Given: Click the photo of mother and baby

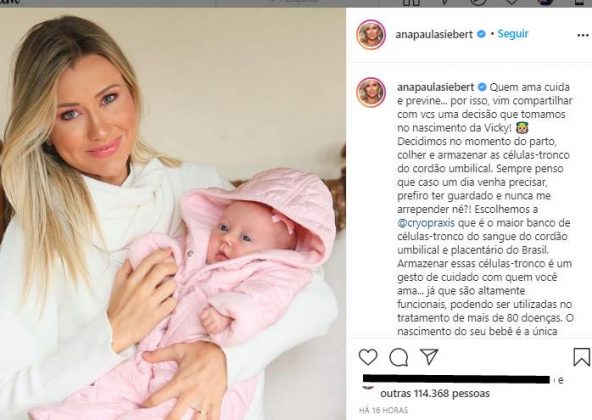Looking at the screenshot, I should click(x=173, y=214).
